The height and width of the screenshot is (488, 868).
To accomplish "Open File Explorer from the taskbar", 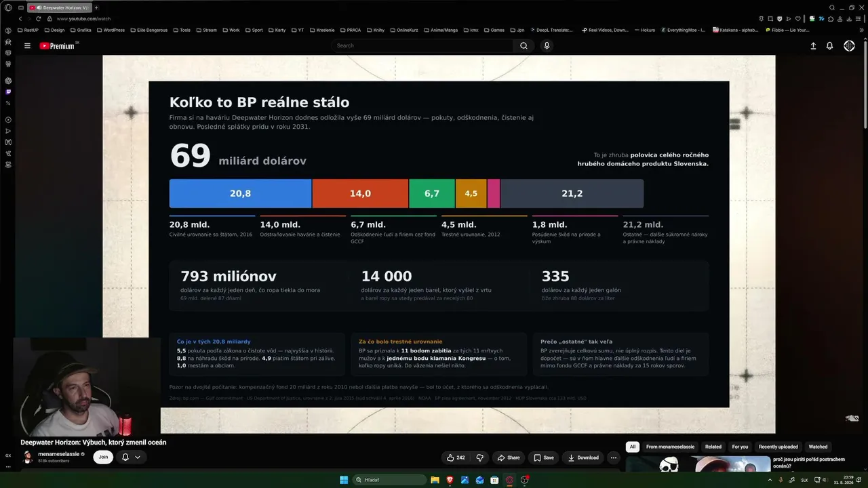I will point(435,480).
